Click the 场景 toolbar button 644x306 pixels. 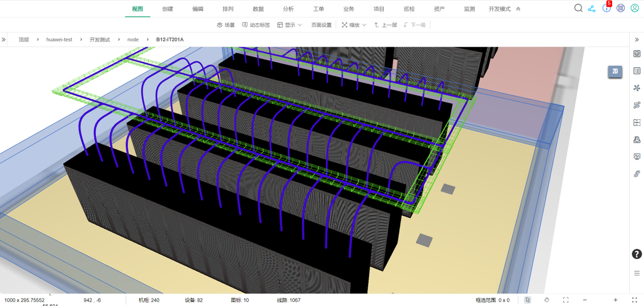[x=226, y=25]
